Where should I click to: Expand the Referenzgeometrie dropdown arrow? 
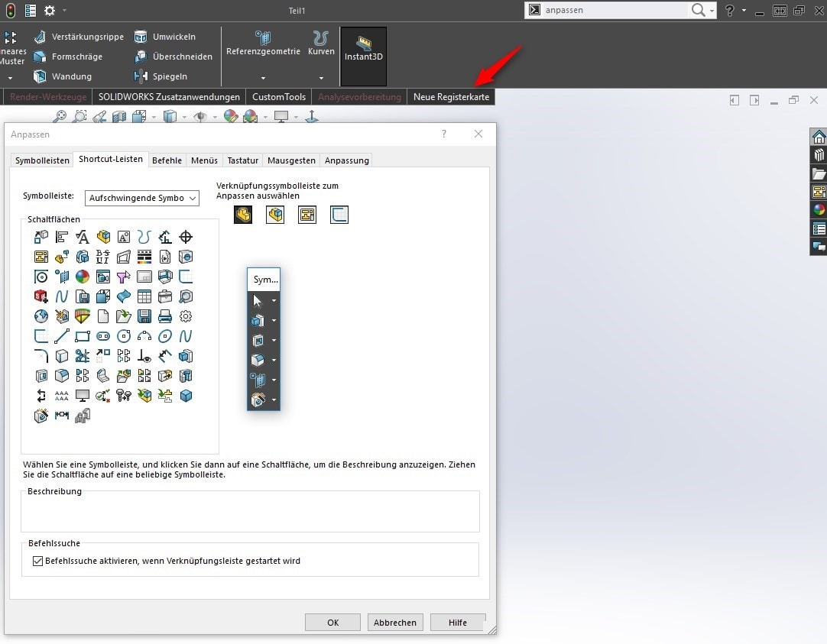[x=263, y=78]
